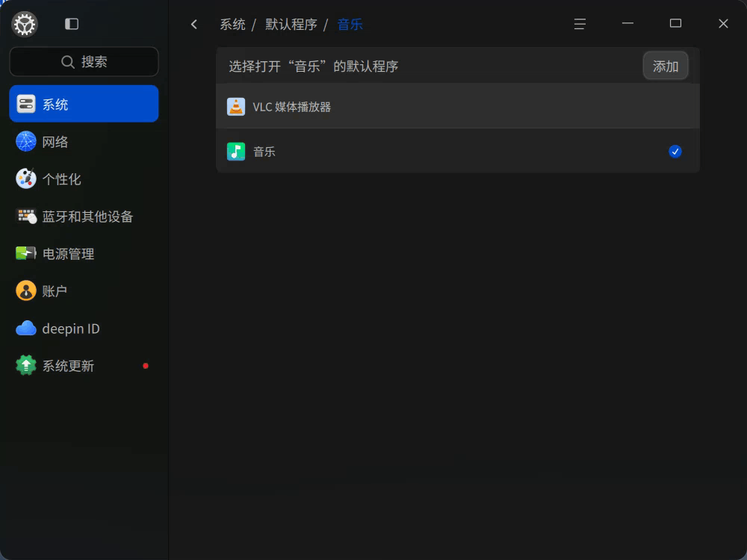747x560 pixels.
Task: Minimize the Control Center window
Action: coord(628,23)
